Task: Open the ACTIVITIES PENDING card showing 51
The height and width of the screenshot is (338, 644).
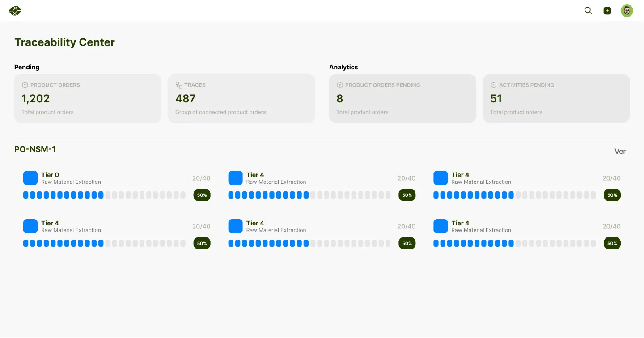Action: pyautogui.click(x=556, y=98)
